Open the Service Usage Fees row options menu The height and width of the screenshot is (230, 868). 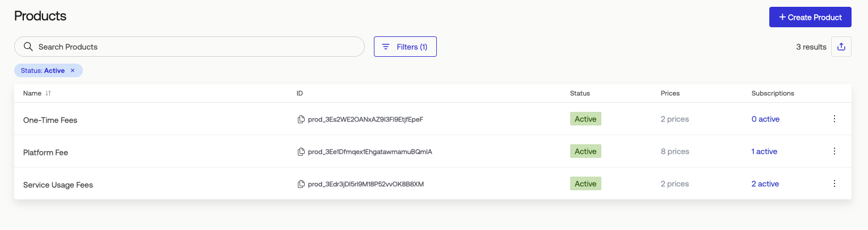point(835,183)
